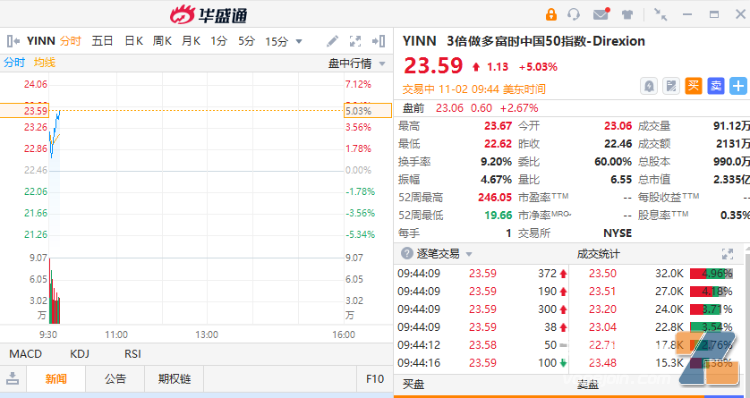Click the blue 卖 sell button

click(716, 86)
